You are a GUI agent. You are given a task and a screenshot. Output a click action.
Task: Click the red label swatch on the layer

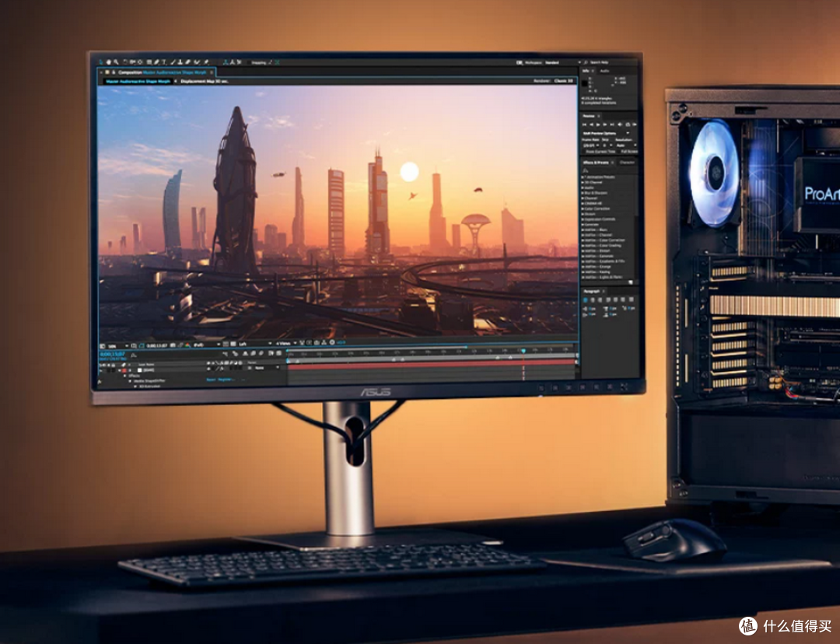(x=124, y=369)
